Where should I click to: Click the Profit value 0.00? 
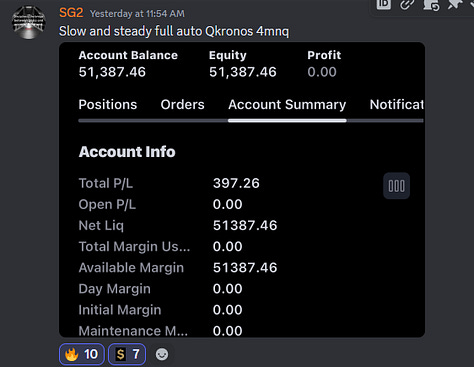(x=322, y=72)
